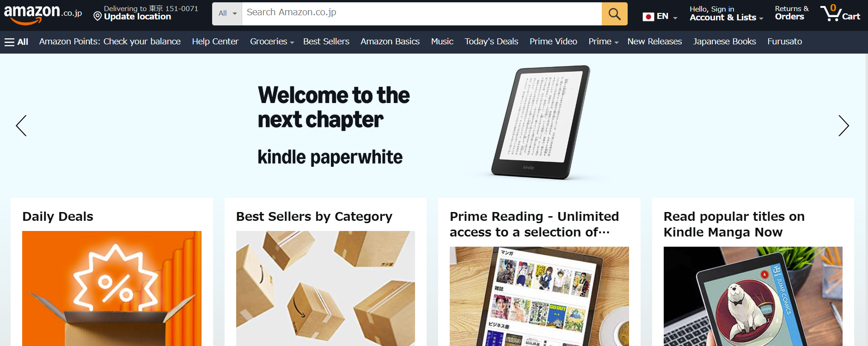Open the Daily Deals promotional image
The height and width of the screenshot is (346, 868).
pyautogui.click(x=112, y=288)
